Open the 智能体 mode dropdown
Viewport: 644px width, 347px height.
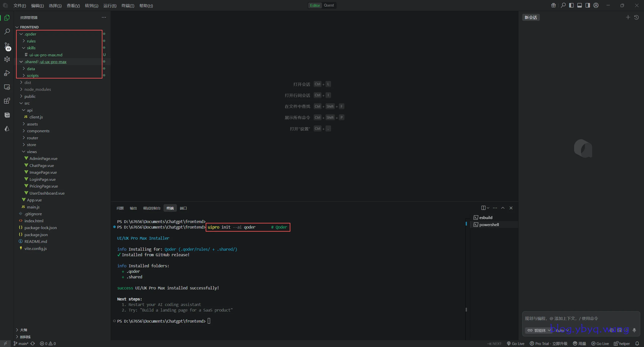tap(539, 330)
